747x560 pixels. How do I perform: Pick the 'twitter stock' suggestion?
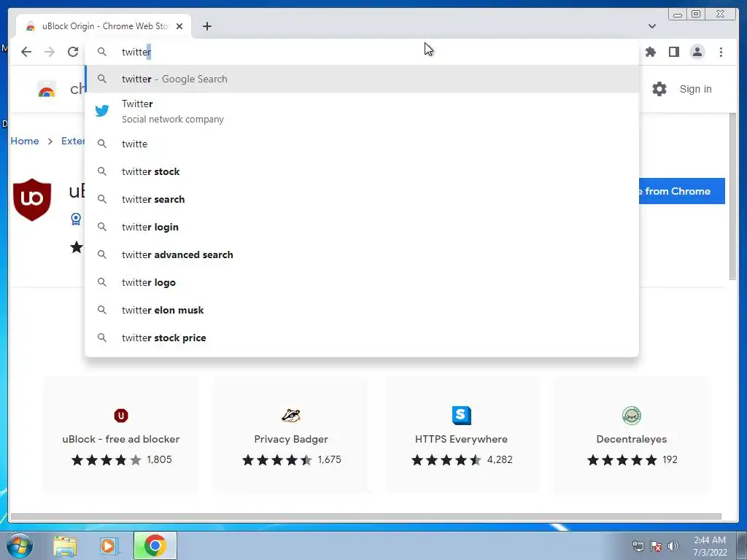pyautogui.click(x=362, y=171)
